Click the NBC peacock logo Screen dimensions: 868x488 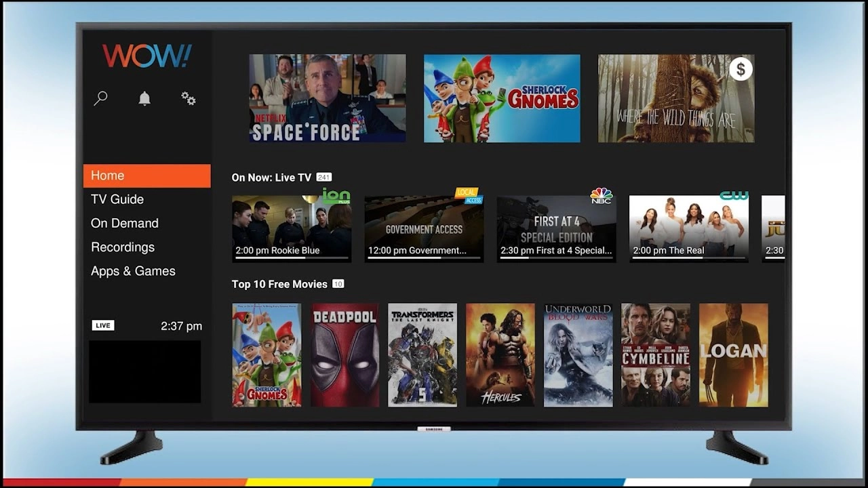pos(601,195)
